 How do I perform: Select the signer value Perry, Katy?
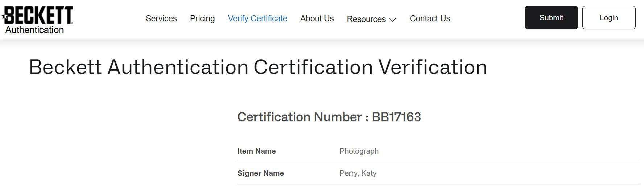pos(358,173)
